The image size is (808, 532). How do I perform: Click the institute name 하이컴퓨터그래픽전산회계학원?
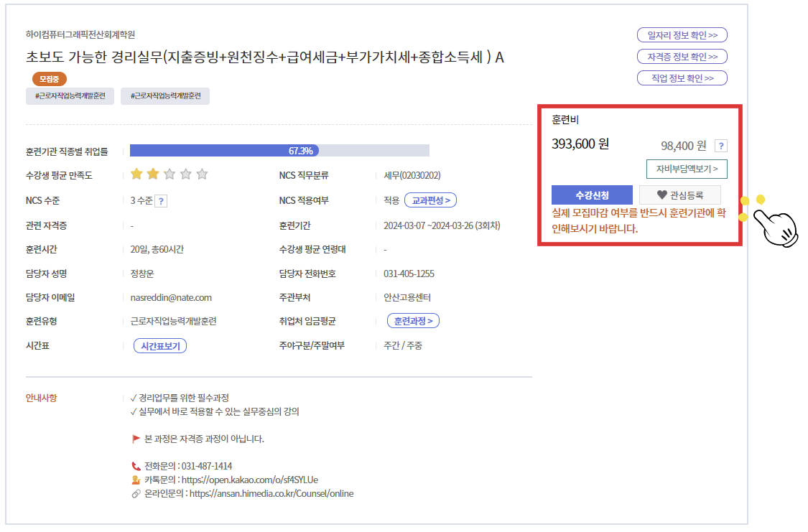pos(80,34)
